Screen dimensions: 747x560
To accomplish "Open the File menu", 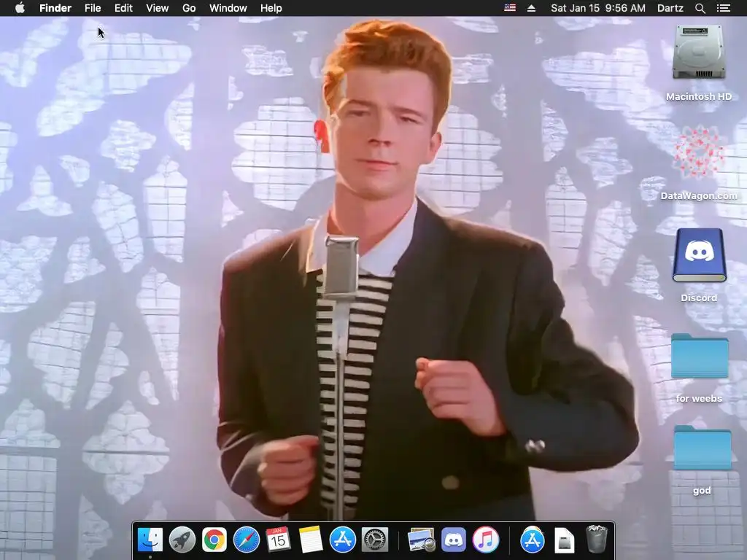I will pos(93,8).
